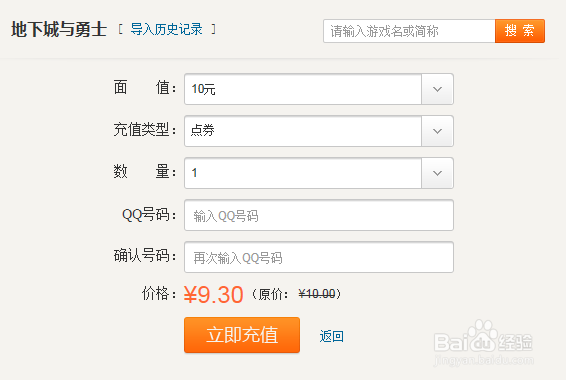Click the 立即充值 recharge button
This screenshot has height=380, width=566.
[242, 335]
